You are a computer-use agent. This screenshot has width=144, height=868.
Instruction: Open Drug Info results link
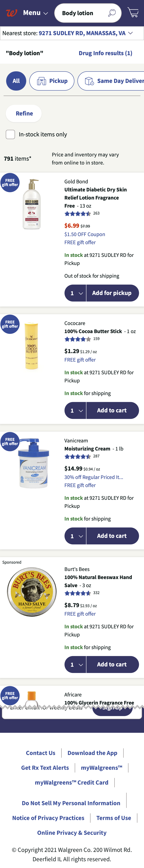click(105, 53)
